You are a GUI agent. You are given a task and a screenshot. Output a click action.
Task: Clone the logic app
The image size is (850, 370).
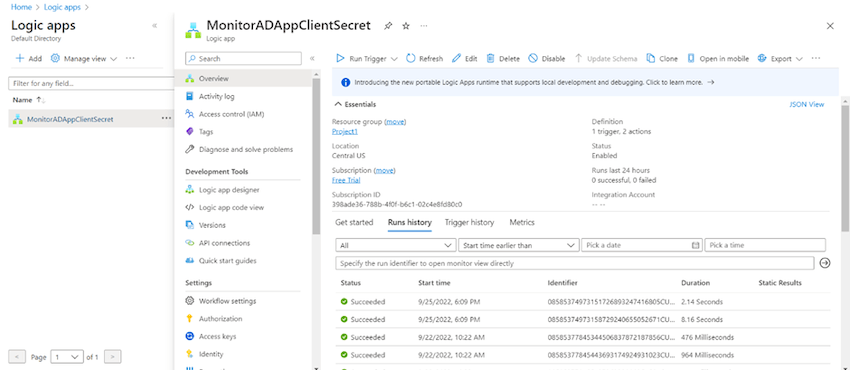click(662, 59)
